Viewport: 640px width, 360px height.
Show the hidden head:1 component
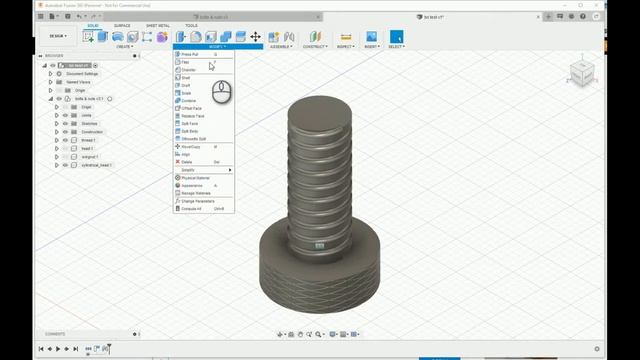65,149
